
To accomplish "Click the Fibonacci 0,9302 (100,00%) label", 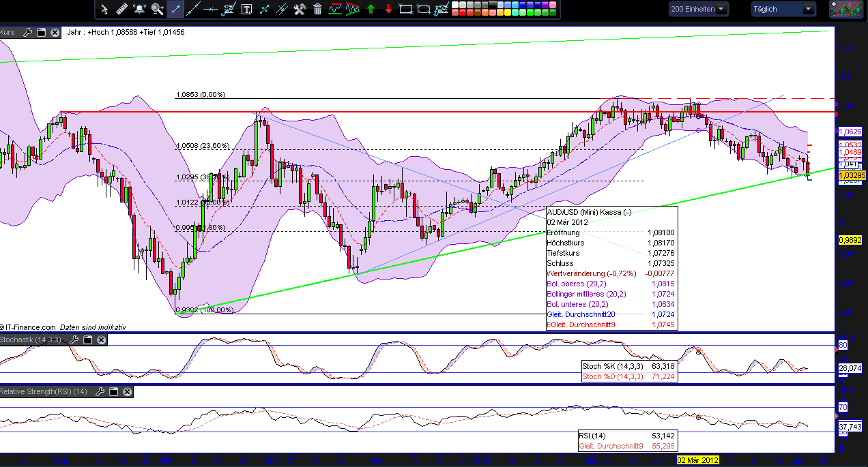I will [x=205, y=310].
